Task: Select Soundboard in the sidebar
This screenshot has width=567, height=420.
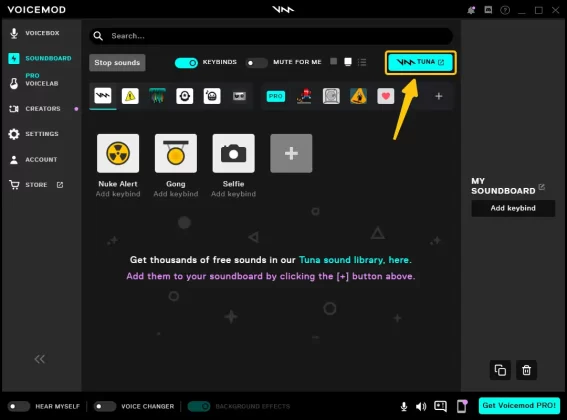Action: click(x=40, y=58)
